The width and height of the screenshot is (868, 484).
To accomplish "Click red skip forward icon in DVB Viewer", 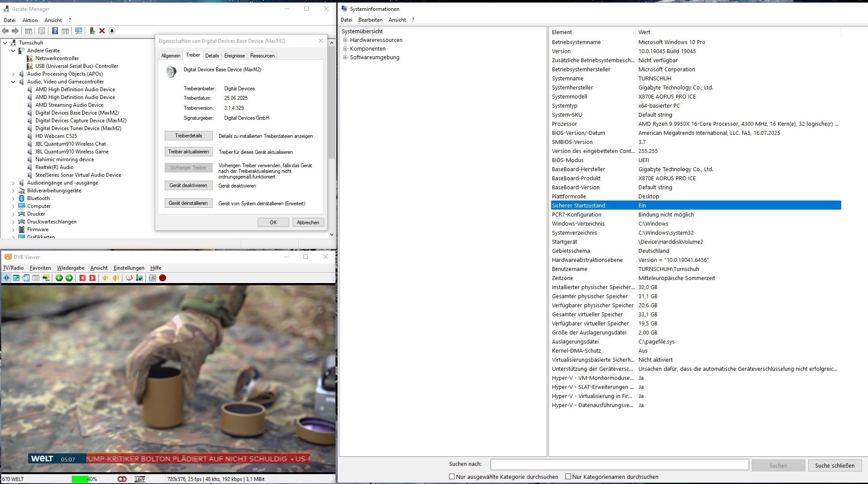I will pyautogui.click(x=92, y=278).
